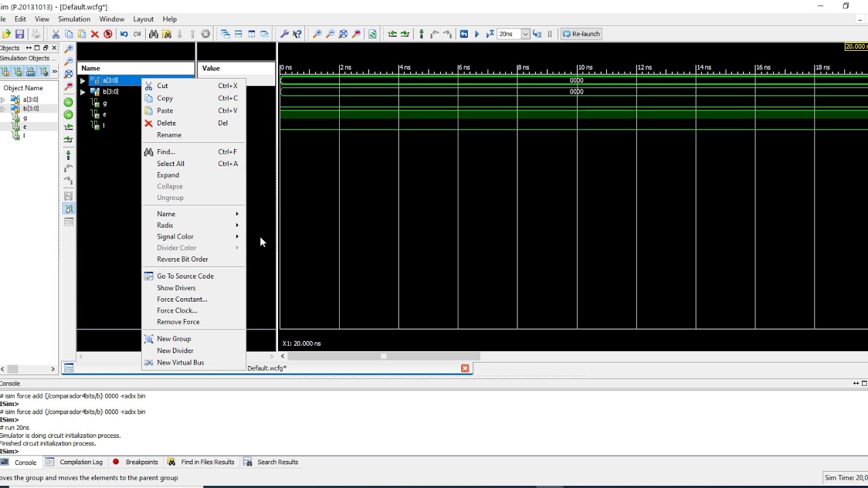
Task: Click the context Help arrow-question icon
Action: click(x=297, y=34)
